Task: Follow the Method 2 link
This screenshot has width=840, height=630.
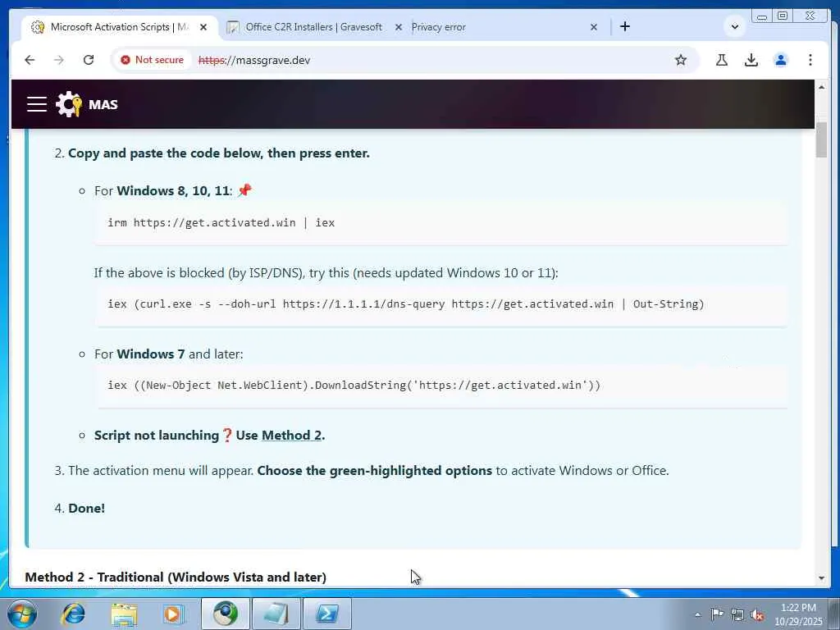Action: pyautogui.click(x=291, y=436)
